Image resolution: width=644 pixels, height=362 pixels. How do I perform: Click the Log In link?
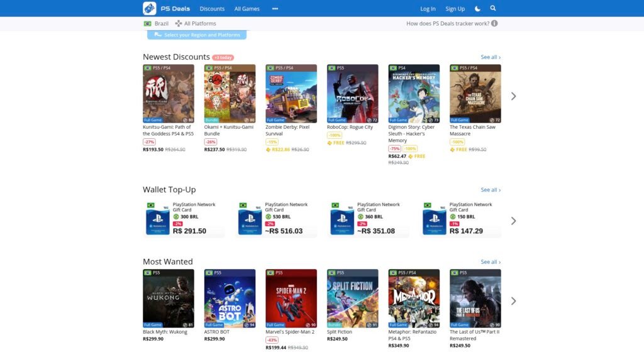(428, 9)
